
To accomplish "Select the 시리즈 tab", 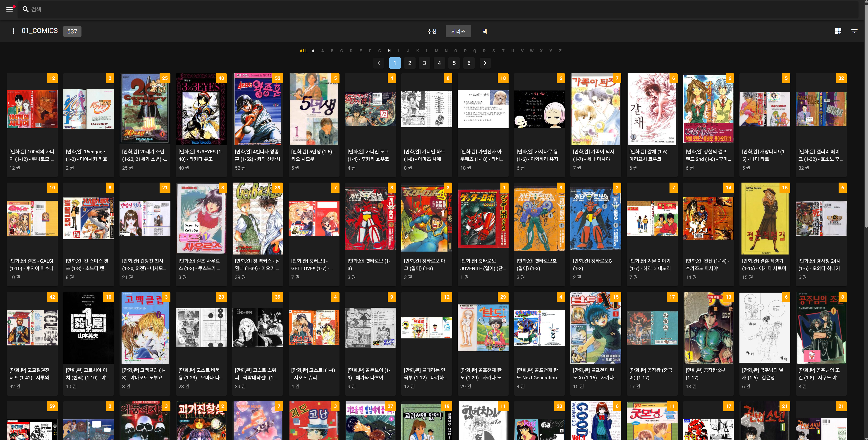I will point(458,31).
